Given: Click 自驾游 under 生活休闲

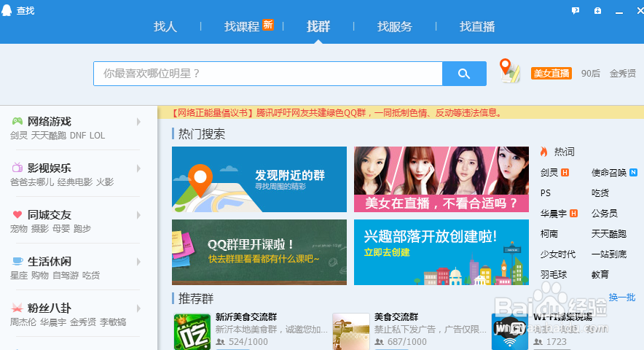Looking at the screenshot, I should [66, 275].
